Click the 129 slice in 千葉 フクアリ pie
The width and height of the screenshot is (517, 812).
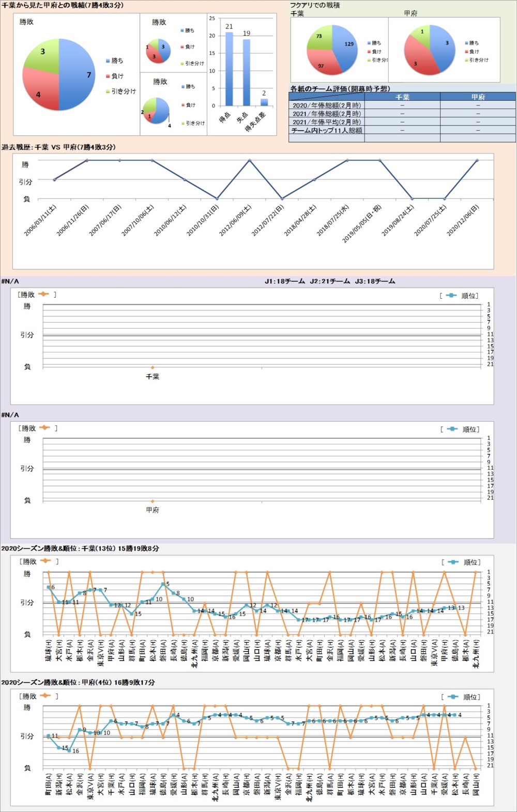coord(345,47)
